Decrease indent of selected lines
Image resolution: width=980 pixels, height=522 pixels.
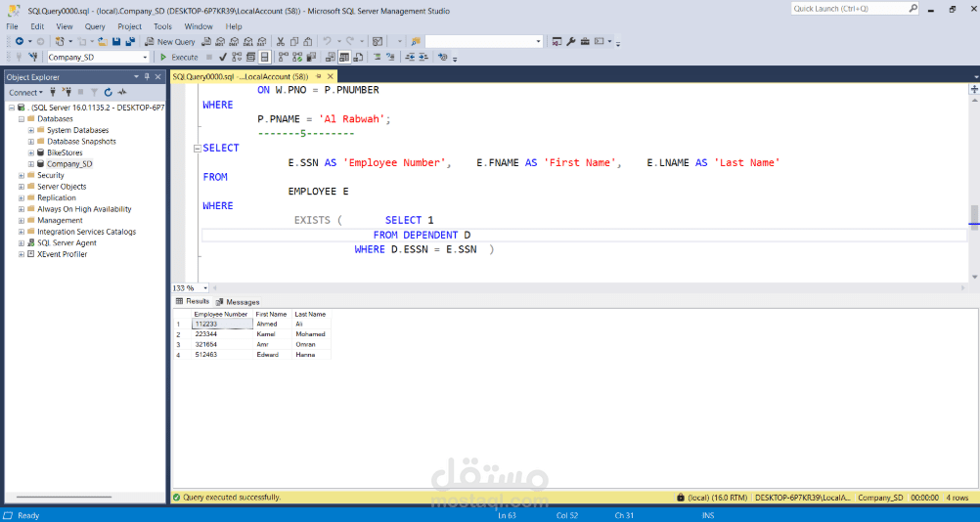[410, 57]
